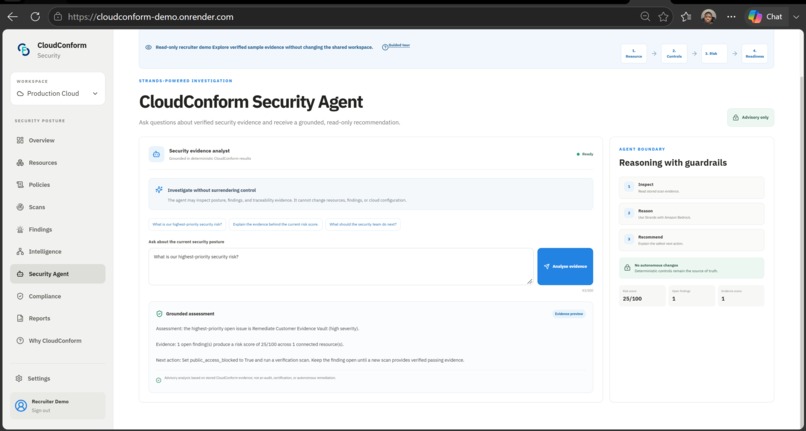Click the Why CloudConform question icon
This screenshot has height=431, width=806.
click(20, 340)
